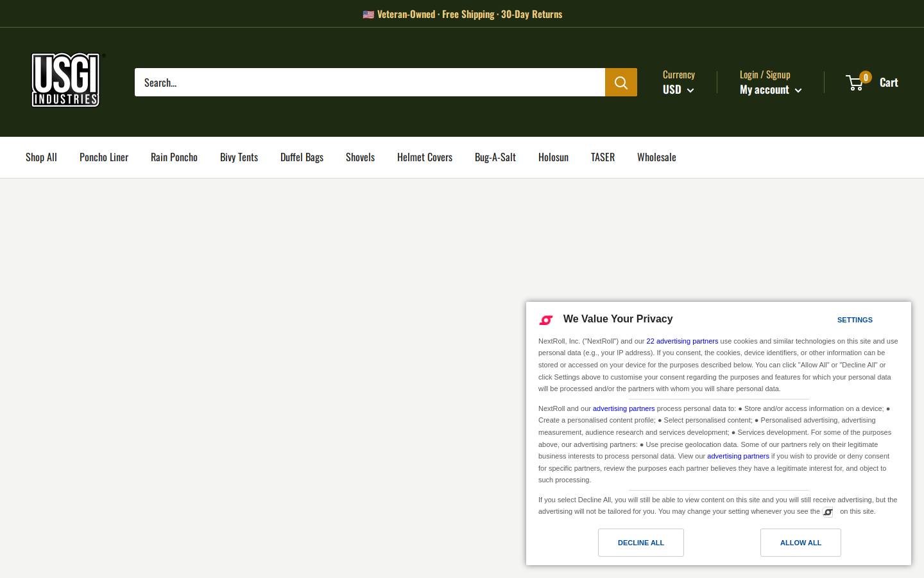
Task: Click advertising partners link after "View our"
Action: [738, 456]
